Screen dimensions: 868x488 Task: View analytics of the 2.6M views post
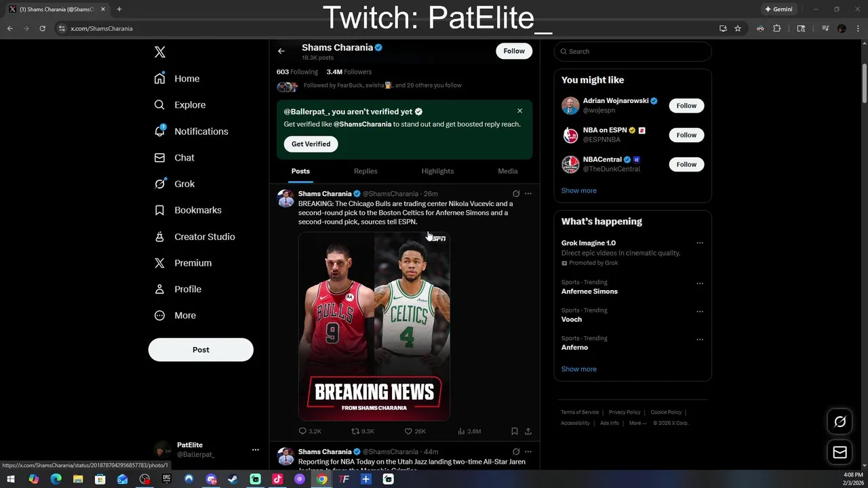469,431
